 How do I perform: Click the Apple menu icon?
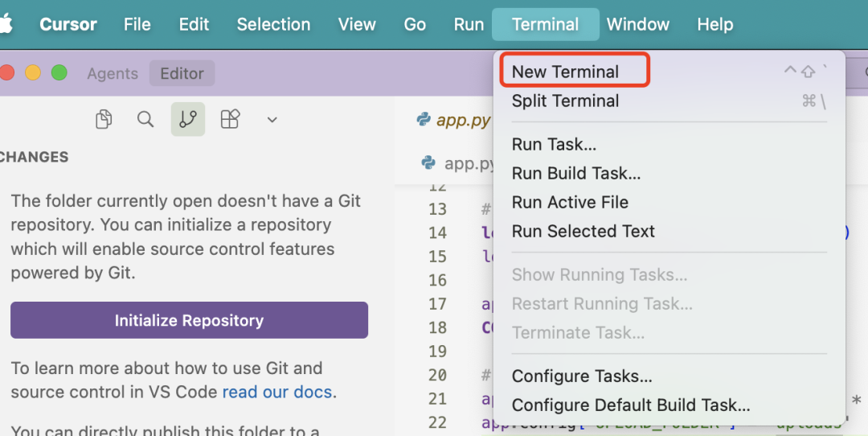tap(6, 24)
